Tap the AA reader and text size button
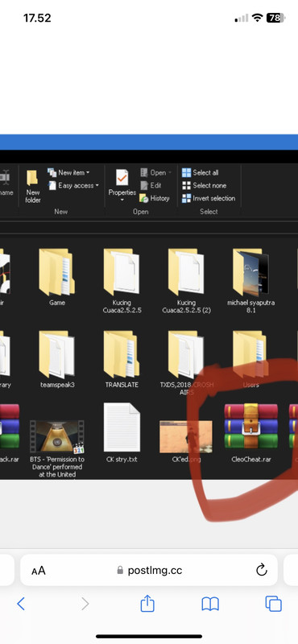Image resolution: width=298 pixels, height=644 pixels. (x=39, y=571)
